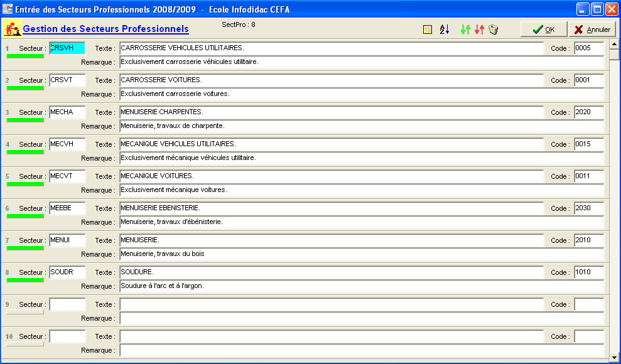The width and height of the screenshot is (621, 364).
Task: Click Code field containing 2030
Action: pos(589,208)
